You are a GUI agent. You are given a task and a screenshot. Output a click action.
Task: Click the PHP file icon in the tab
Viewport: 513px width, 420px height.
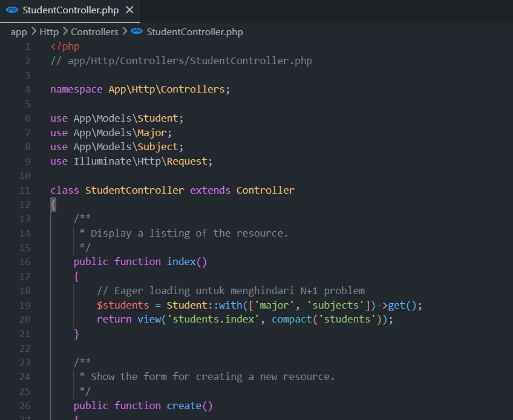coord(12,10)
